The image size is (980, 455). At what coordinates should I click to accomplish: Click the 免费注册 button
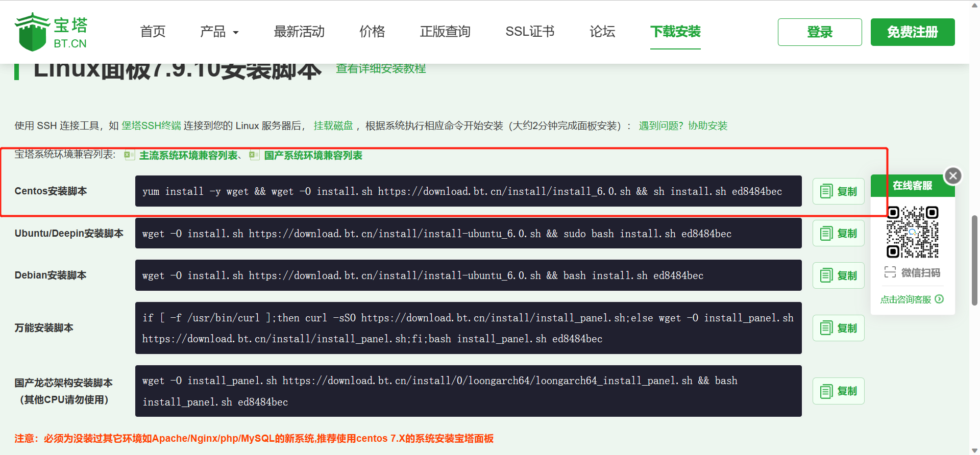pyautogui.click(x=912, y=32)
